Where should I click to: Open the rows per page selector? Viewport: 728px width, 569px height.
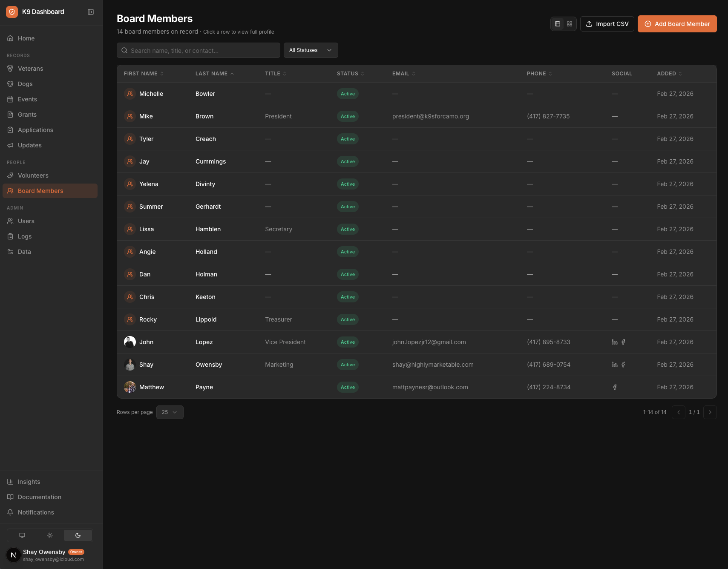170,412
